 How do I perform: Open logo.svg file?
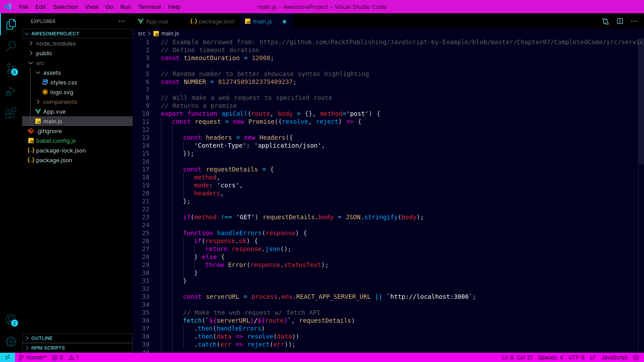point(77,92)
